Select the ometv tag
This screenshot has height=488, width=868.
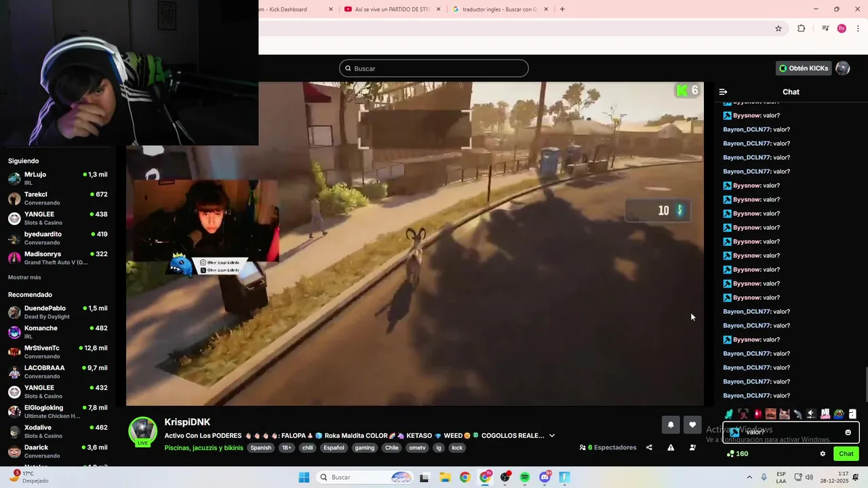click(x=418, y=448)
